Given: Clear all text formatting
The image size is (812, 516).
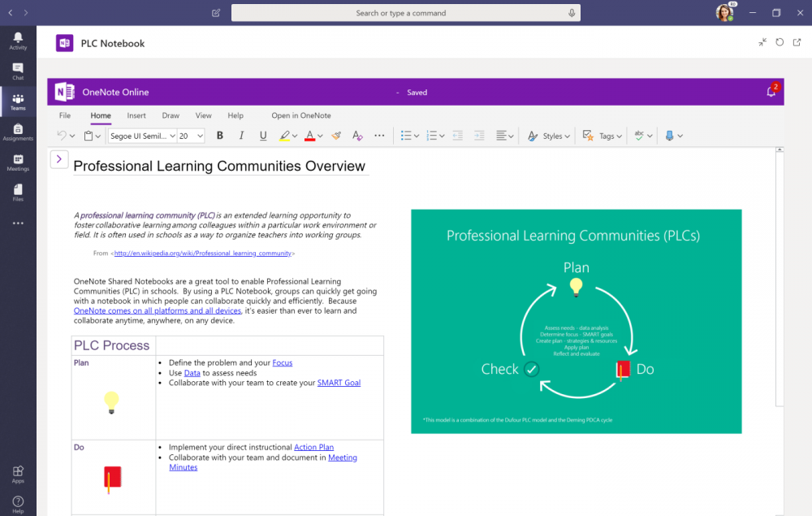Looking at the screenshot, I should pyautogui.click(x=356, y=136).
